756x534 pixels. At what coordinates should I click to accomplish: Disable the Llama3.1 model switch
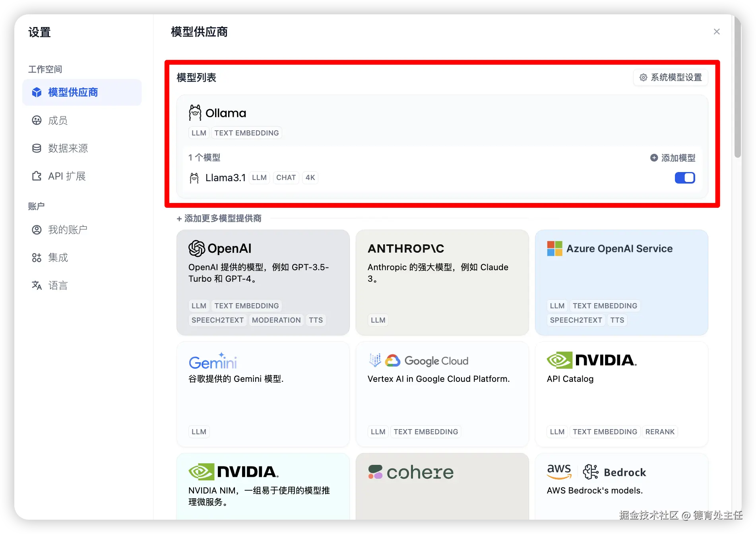[684, 178]
